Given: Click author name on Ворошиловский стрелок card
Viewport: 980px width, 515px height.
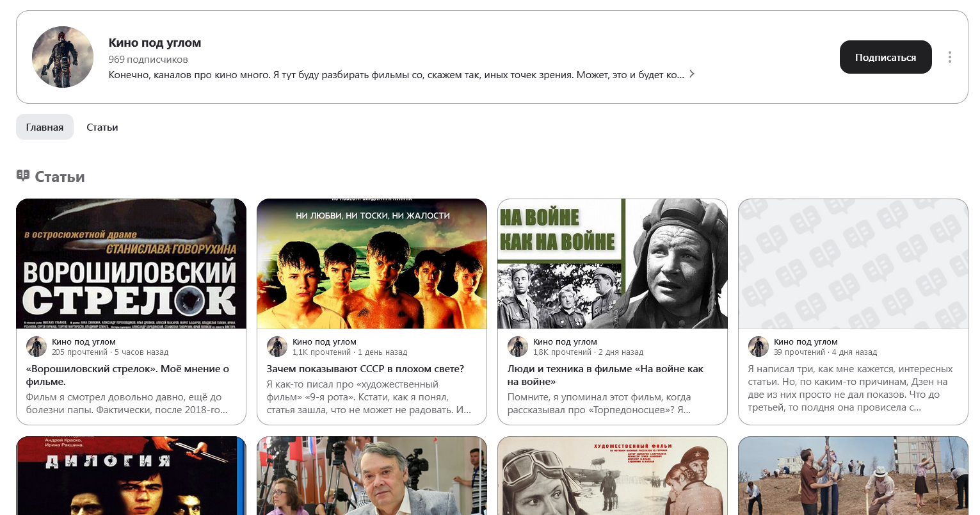Looking at the screenshot, I should tap(84, 342).
